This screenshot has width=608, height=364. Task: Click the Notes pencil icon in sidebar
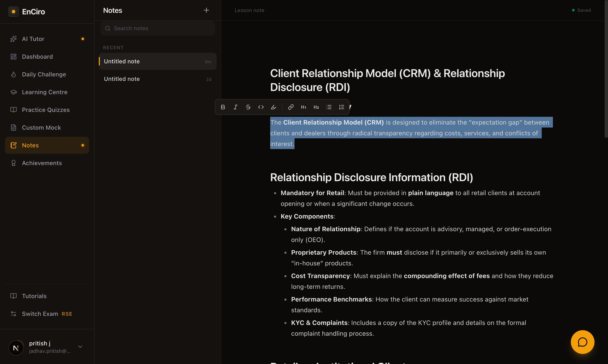[x=14, y=145]
